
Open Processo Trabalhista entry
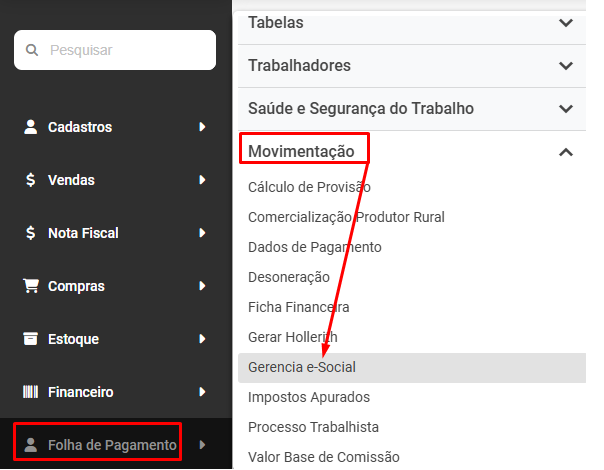tap(313, 427)
